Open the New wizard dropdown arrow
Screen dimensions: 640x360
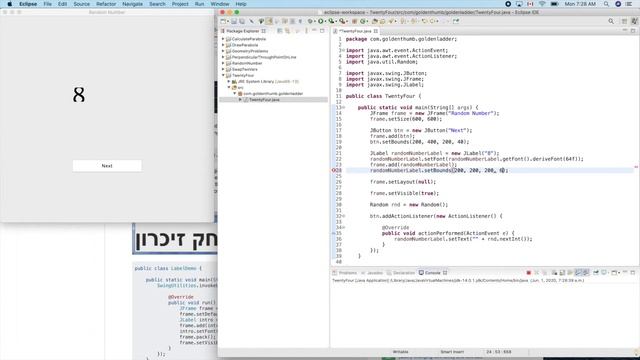pos(228,21)
